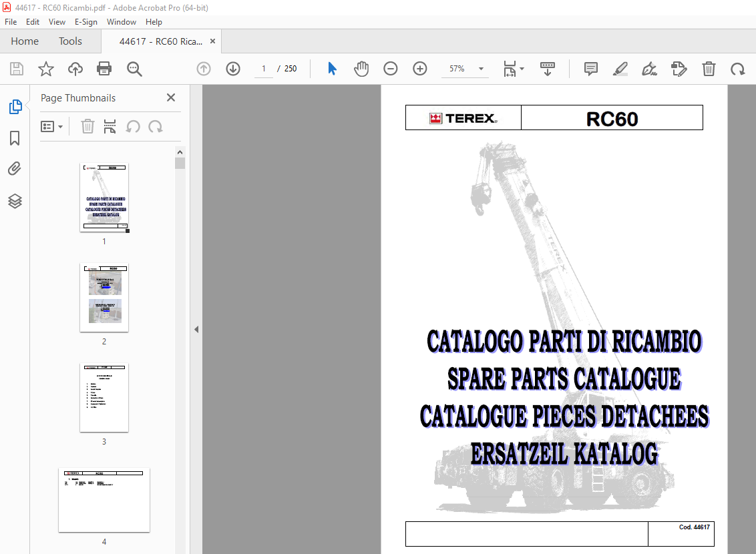Print the document with printer icon
The height and width of the screenshot is (554, 756).
[104, 69]
